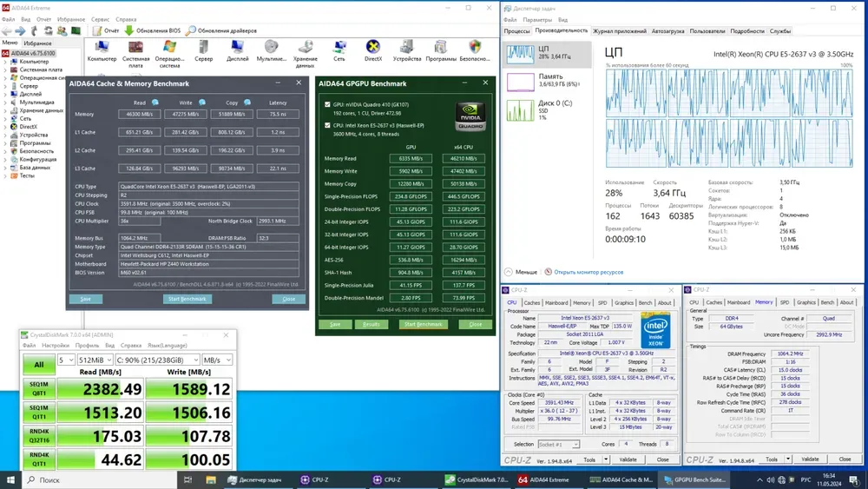The height and width of the screenshot is (489, 868).
Task: Open the MB/s unit dropdown
Action: (x=216, y=360)
